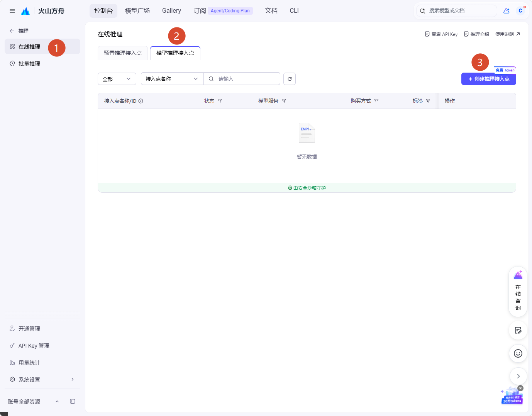
Task: Toggle the sidebar collapse icon at bottom
Action: (73, 401)
